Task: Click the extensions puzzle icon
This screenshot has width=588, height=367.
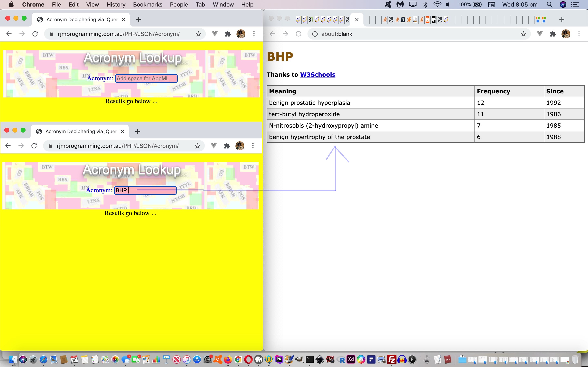Action: (228, 34)
